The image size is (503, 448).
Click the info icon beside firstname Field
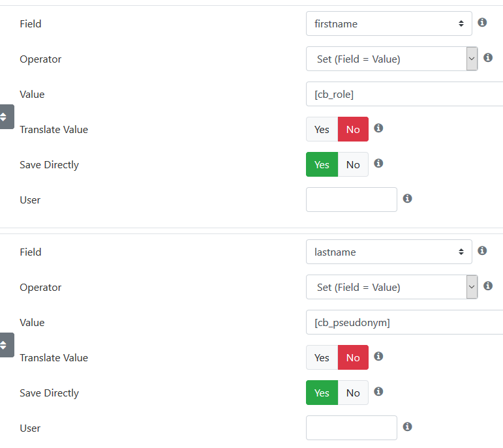point(482,22)
